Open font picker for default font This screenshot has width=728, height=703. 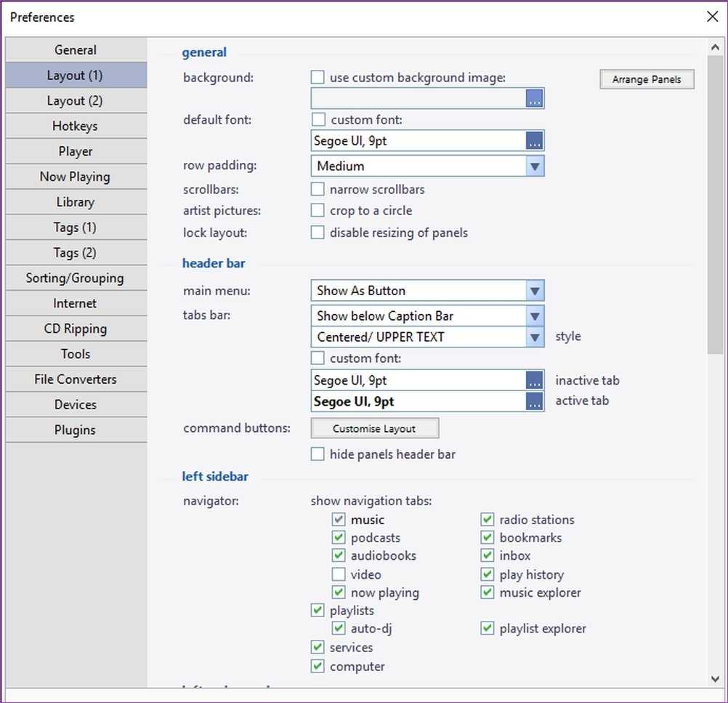click(x=535, y=141)
